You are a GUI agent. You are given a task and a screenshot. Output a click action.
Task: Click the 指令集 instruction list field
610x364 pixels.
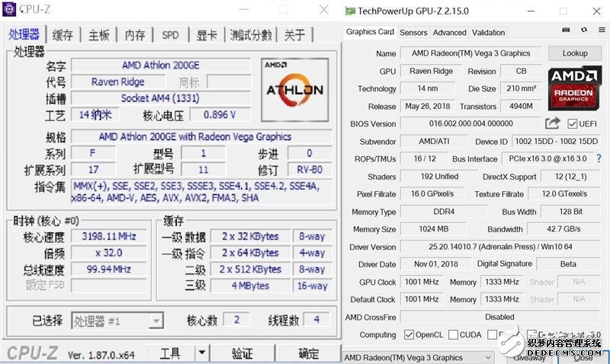201,192
